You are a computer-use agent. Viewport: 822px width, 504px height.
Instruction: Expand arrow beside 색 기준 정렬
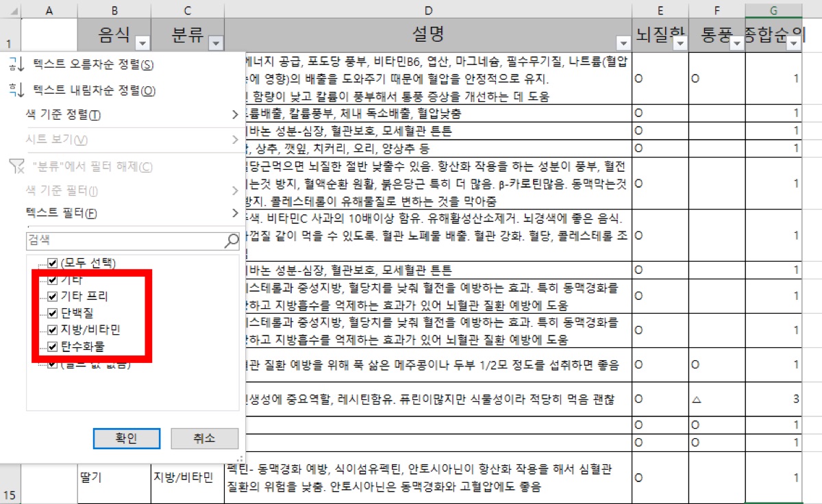pos(235,114)
